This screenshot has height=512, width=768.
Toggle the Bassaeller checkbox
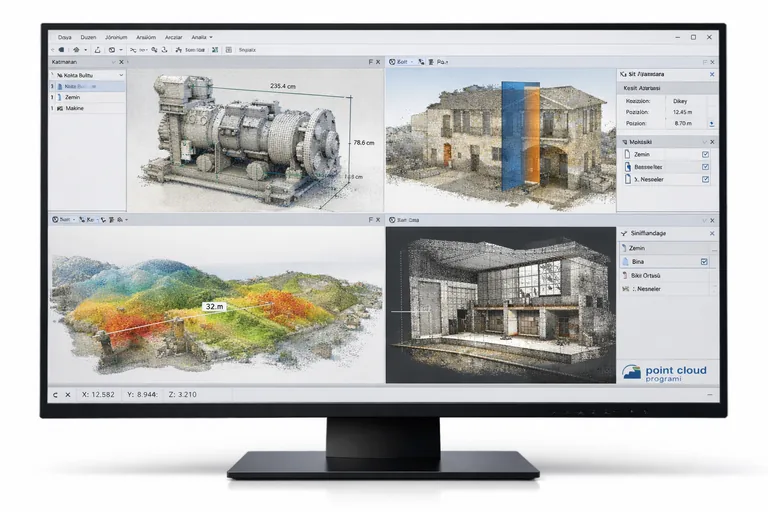[x=705, y=167]
